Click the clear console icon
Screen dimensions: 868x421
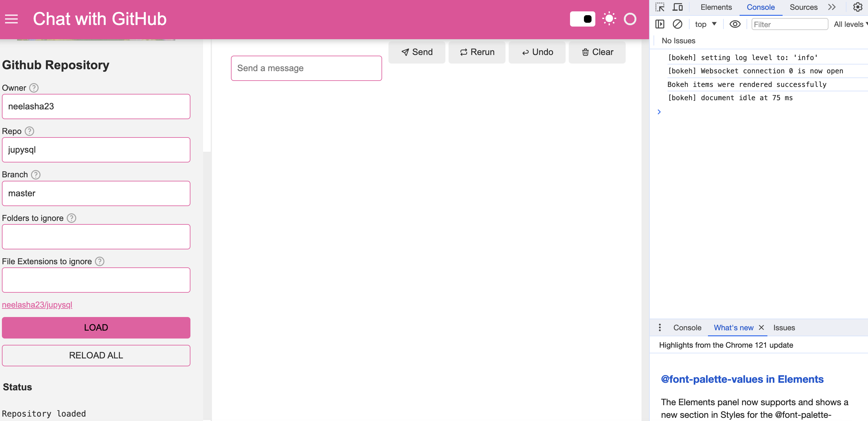pyautogui.click(x=677, y=24)
